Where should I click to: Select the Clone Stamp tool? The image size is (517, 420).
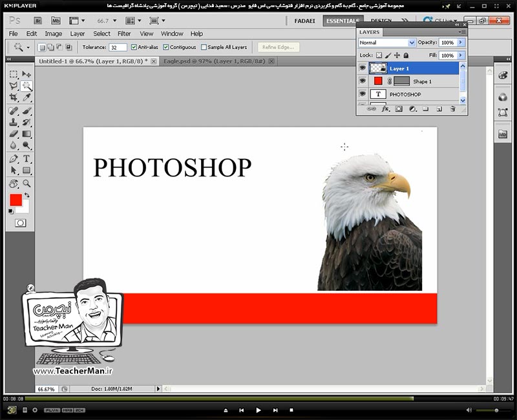click(x=13, y=122)
